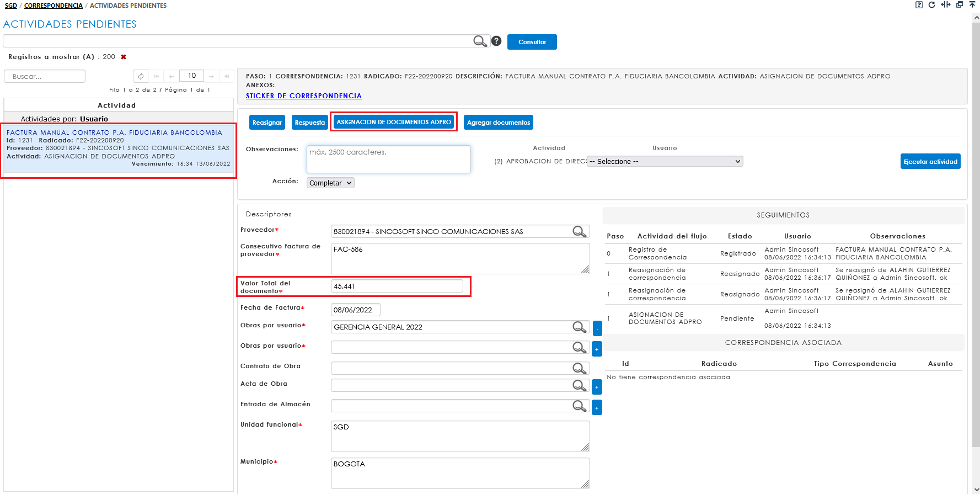The image size is (980, 494).
Task: Click the magnifier icon in main search bar
Action: 480,41
